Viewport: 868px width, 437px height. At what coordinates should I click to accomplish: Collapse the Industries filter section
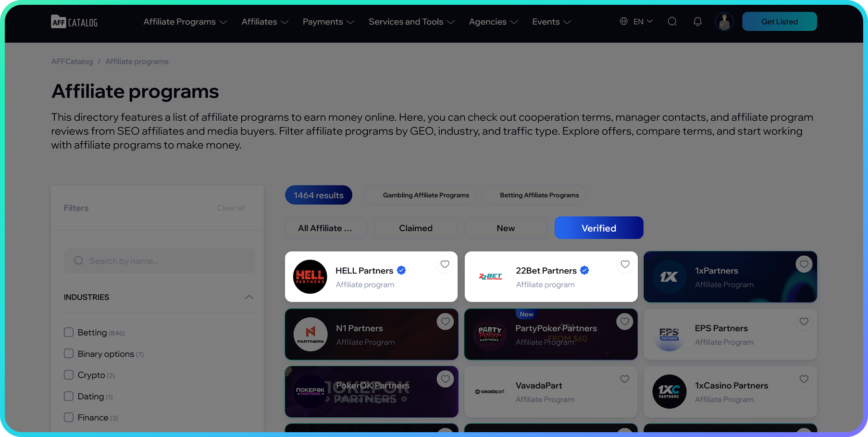point(249,297)
